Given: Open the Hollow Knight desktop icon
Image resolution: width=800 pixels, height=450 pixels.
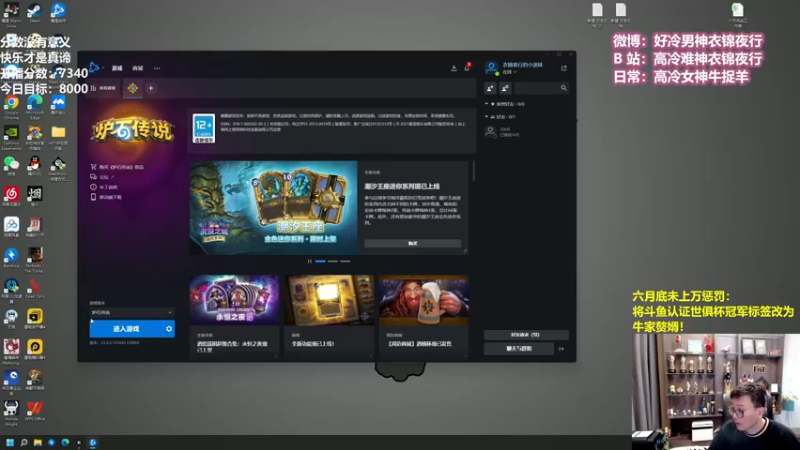Looking at the screenshot, I should click(x=11, y=412).
